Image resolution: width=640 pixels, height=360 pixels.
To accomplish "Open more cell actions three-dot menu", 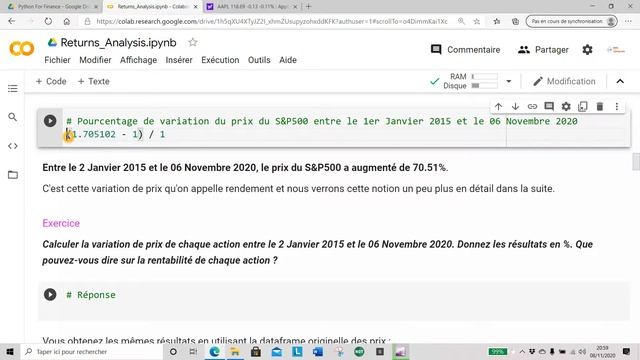I will [617, 107].
